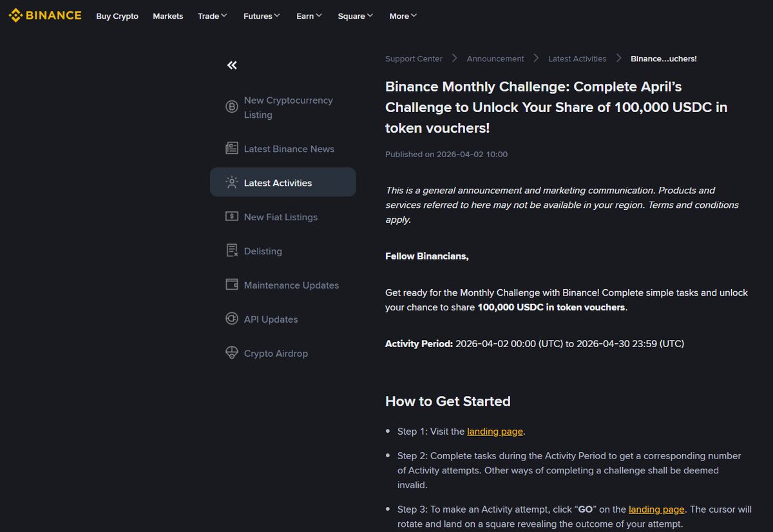The image size is (773, 532).
Task: Click the Latest Activities sun icon
Action: [x=232, y=183]
